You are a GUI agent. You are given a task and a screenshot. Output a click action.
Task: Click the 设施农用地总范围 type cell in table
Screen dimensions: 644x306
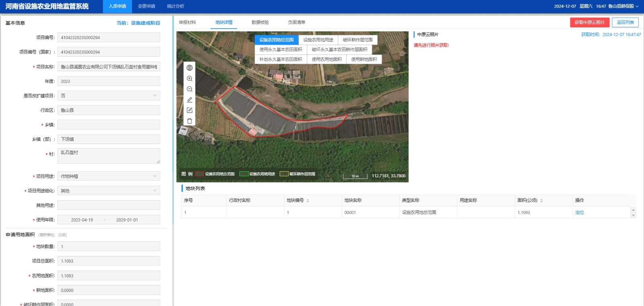point(428,212)
